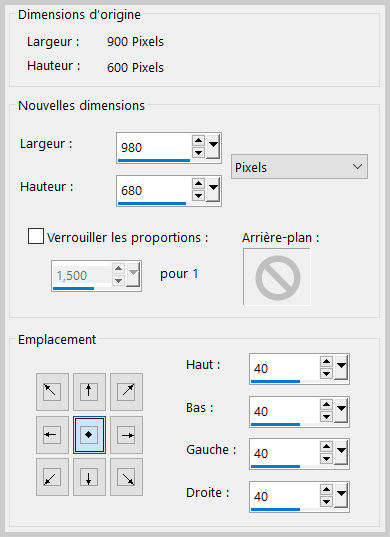Select the right-center placement arrow
390x537 pixels.
point(126,435)
